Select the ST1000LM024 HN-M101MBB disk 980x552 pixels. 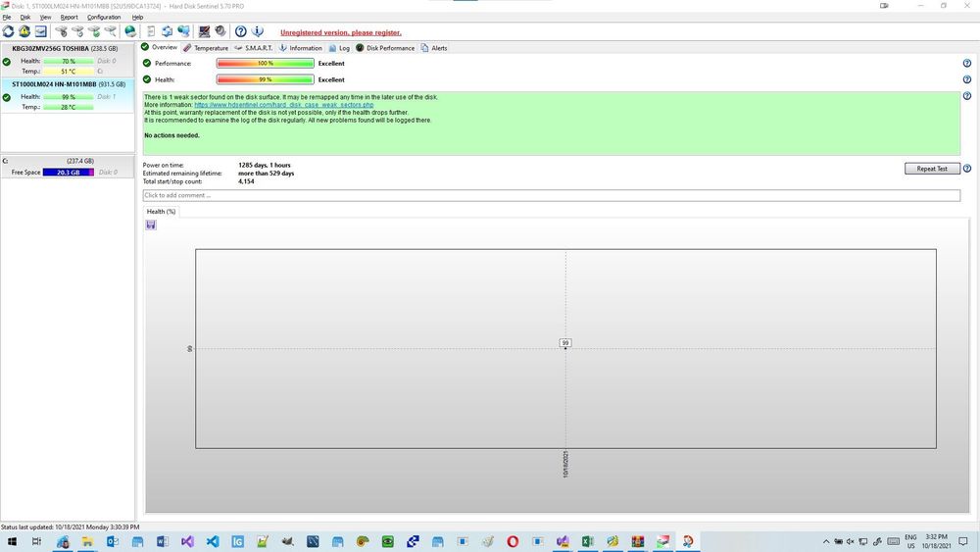click(x=68, y=96)
